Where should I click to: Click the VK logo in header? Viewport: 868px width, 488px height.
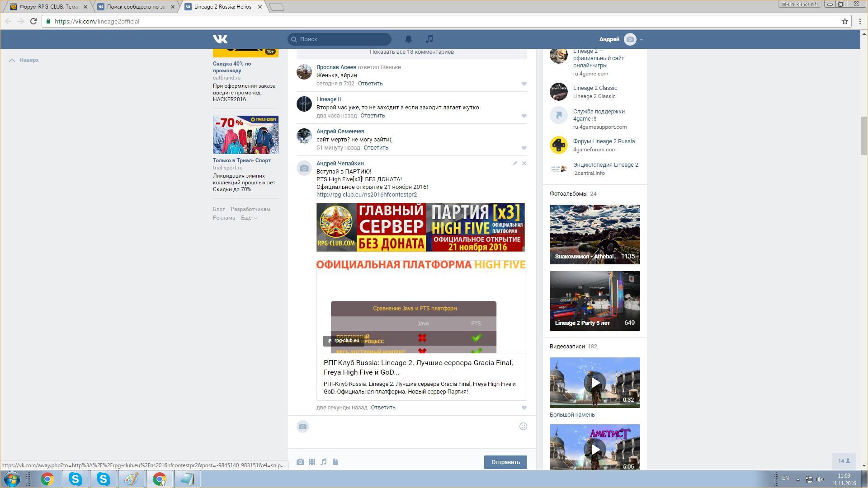220,39
